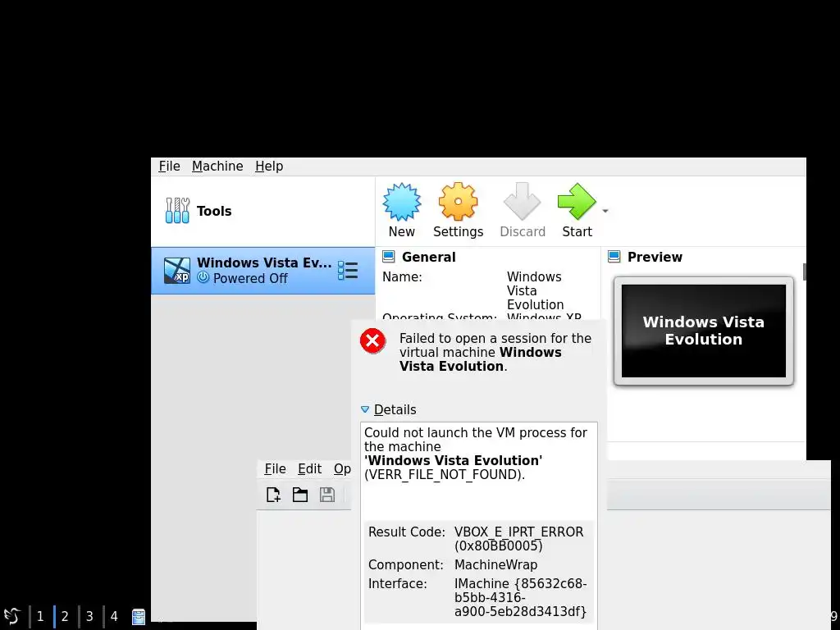Open the Help menu
Image resolution: width=840 pixels, height=630 pixels.
point(269,166)
